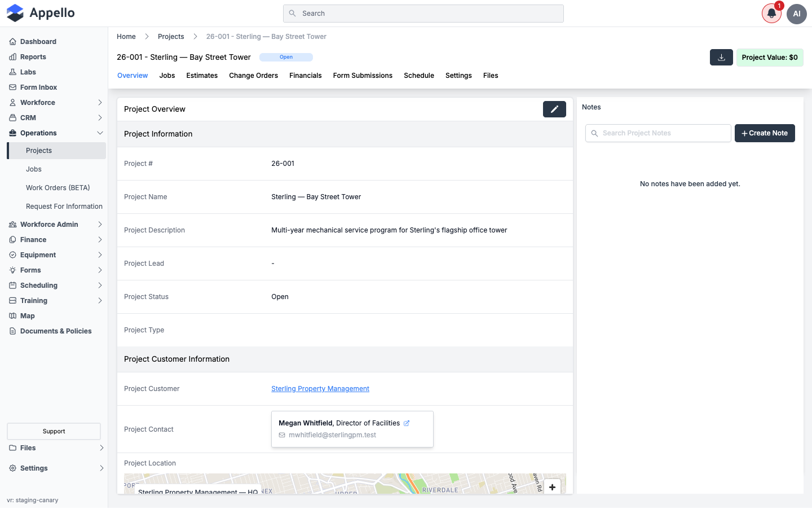Switch to the Estimates tab
This screenshot has height=518, width=812.
tap(202, 76)
